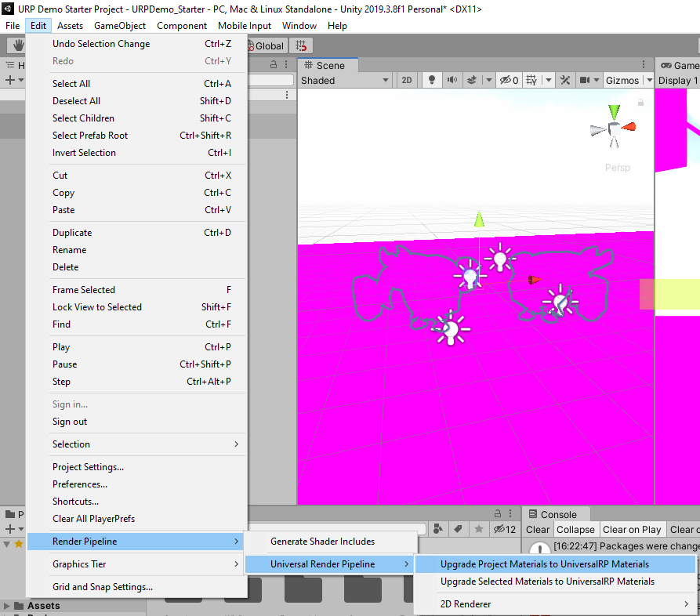Click the Scene camera settings icon
Image resolution: width=700 pixels, height=616 pixels.
pos(585,80)
